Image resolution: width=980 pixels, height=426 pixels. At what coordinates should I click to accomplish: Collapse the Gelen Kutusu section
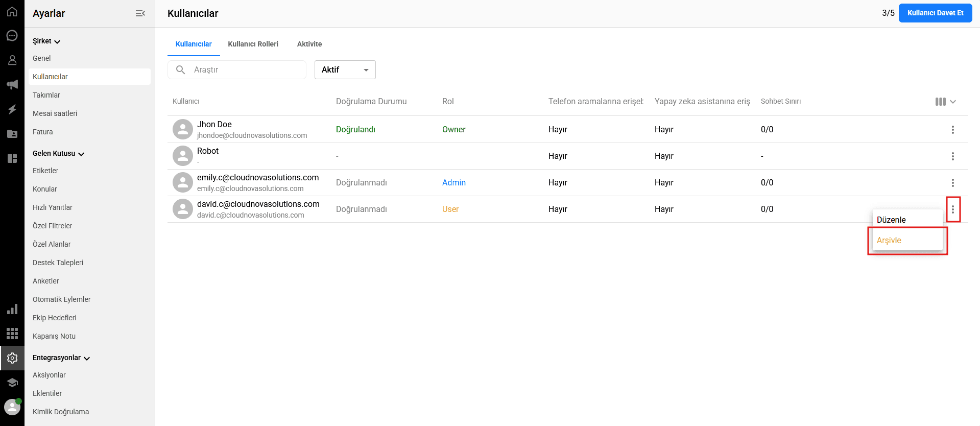[x=58, y=153]
